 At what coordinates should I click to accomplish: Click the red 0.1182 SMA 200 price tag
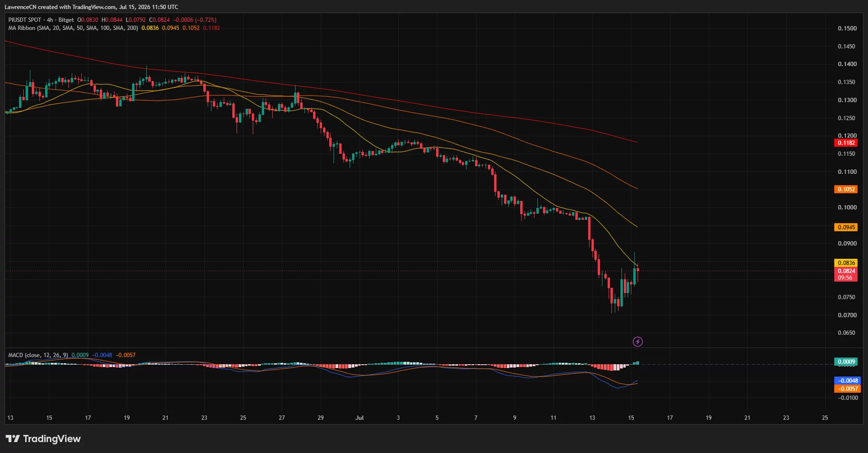pyautogui.click(x=846, y=143)
